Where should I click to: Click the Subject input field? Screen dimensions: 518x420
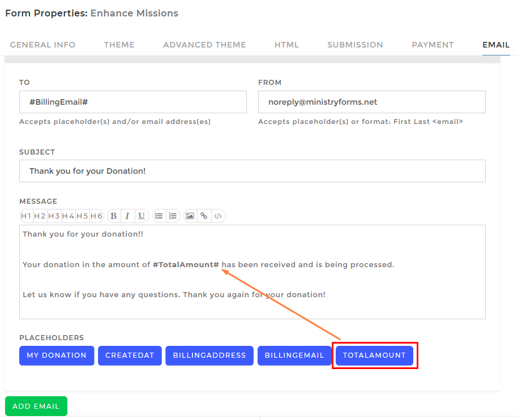point(252,171)
